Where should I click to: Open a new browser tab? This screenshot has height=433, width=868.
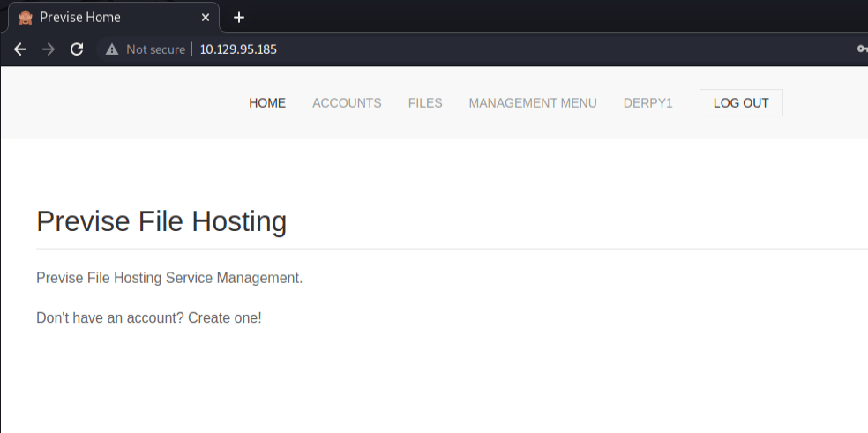238,18
